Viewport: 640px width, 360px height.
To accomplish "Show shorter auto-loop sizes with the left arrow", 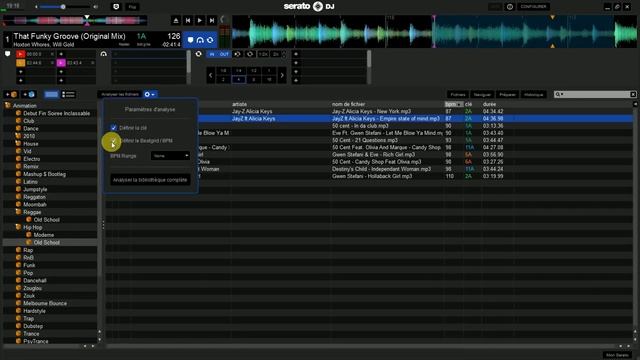I will pos(211,75).
